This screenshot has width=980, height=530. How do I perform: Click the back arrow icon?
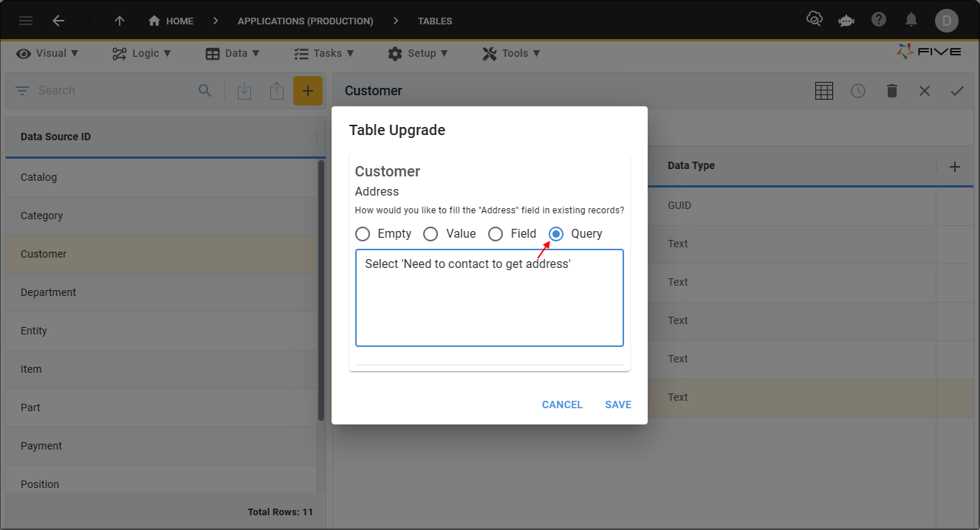click(58, 21)
